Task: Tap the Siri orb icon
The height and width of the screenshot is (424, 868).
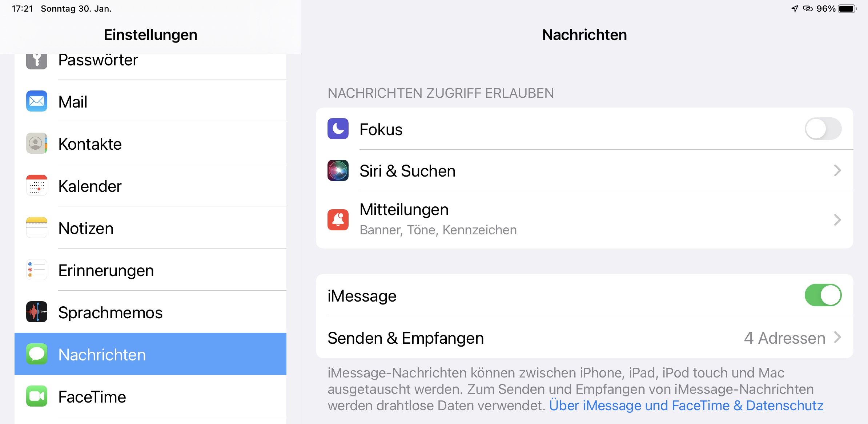Action: click(338, 170)
